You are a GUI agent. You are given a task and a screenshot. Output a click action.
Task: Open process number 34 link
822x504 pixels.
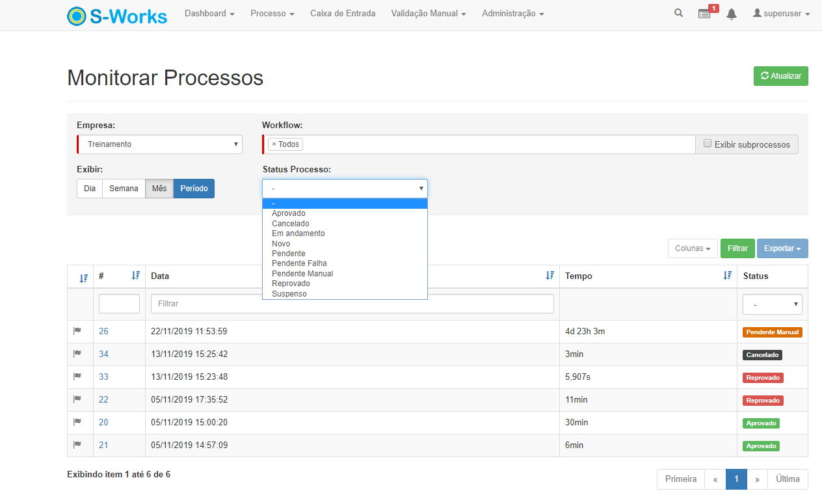click(x=103, y=354)
